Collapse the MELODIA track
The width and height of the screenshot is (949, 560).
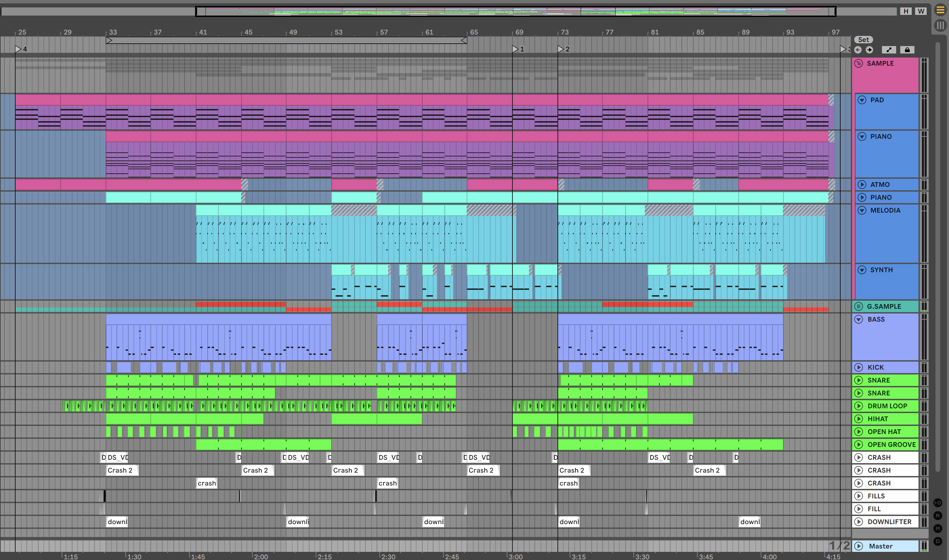click(x=862, y=210)
